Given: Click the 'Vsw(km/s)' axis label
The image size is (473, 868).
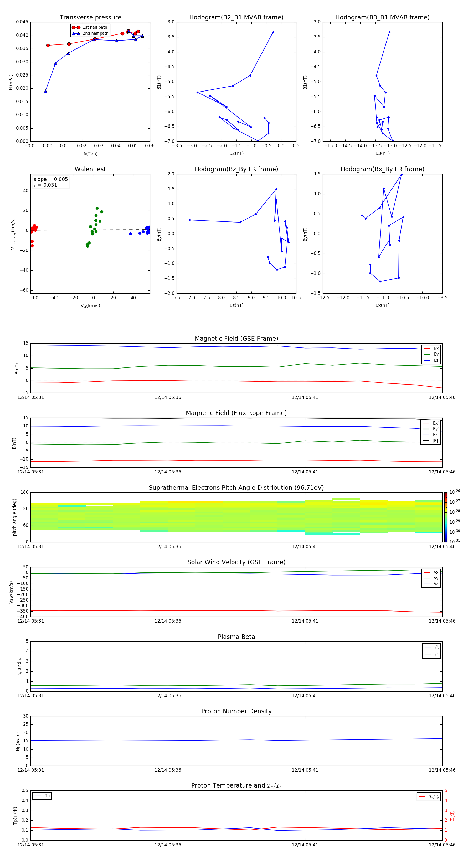Looking at the screenshot, I should (11, 592).
